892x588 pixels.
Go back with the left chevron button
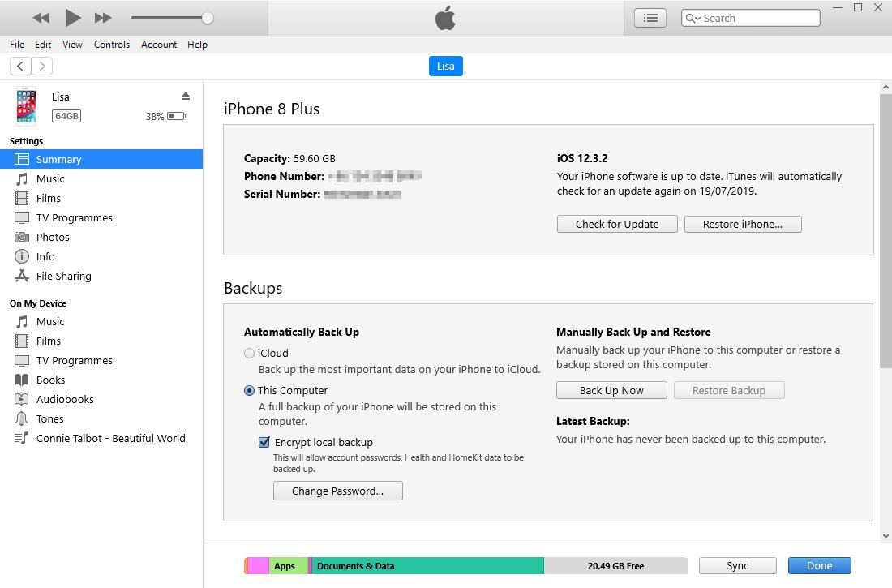point(20,66)
